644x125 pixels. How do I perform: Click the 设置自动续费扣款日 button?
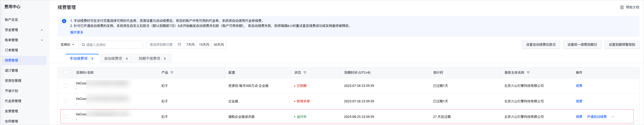click(541, 45)
